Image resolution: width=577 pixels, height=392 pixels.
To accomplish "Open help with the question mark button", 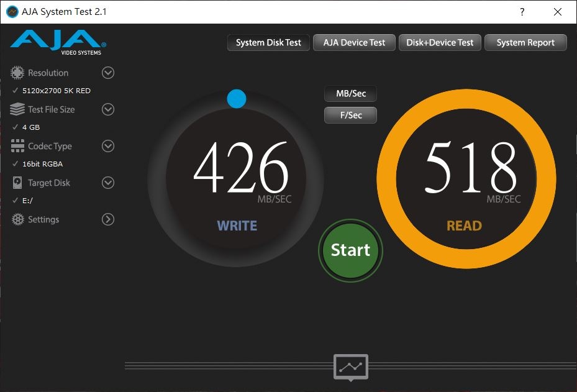I will tap(522, 12).
